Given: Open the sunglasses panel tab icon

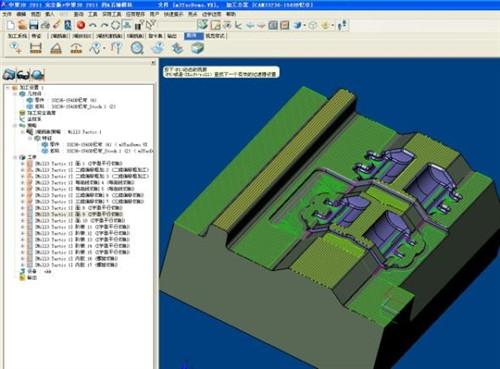Looking at the screenshot, I should point(23,75).
